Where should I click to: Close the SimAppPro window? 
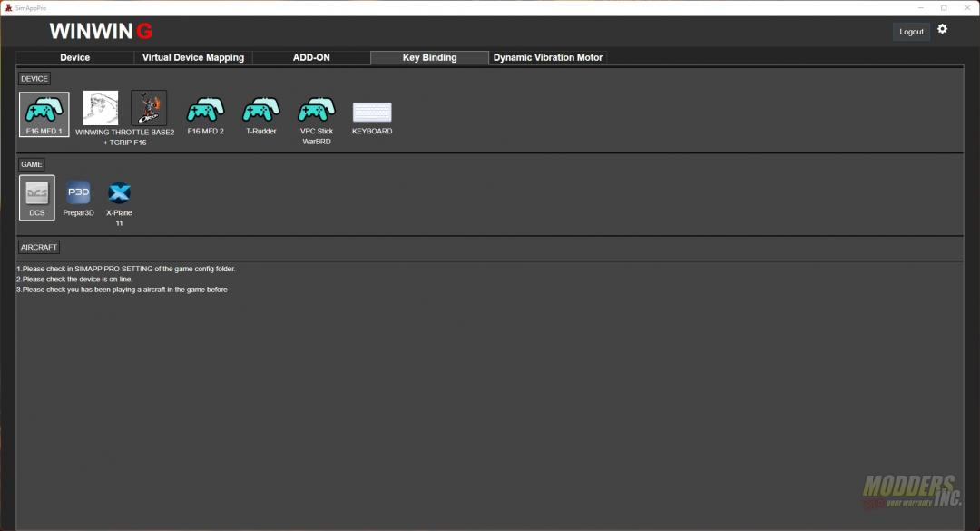tap(967, 7)
